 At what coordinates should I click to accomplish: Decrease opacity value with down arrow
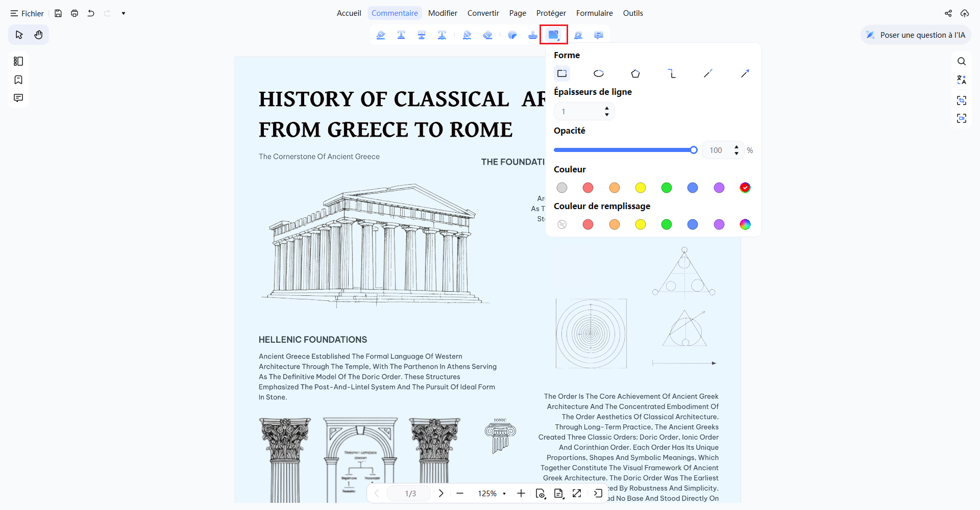tap(736, 154)
